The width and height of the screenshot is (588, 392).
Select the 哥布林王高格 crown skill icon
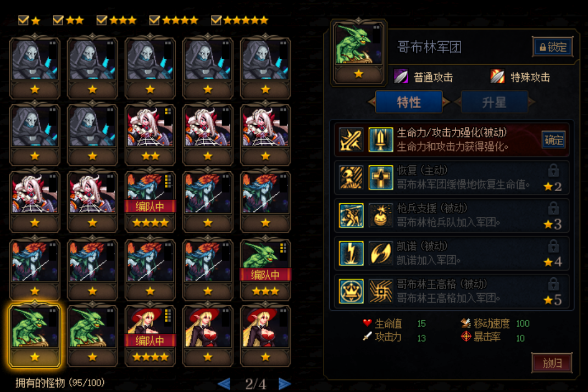[x=351, y=291]
